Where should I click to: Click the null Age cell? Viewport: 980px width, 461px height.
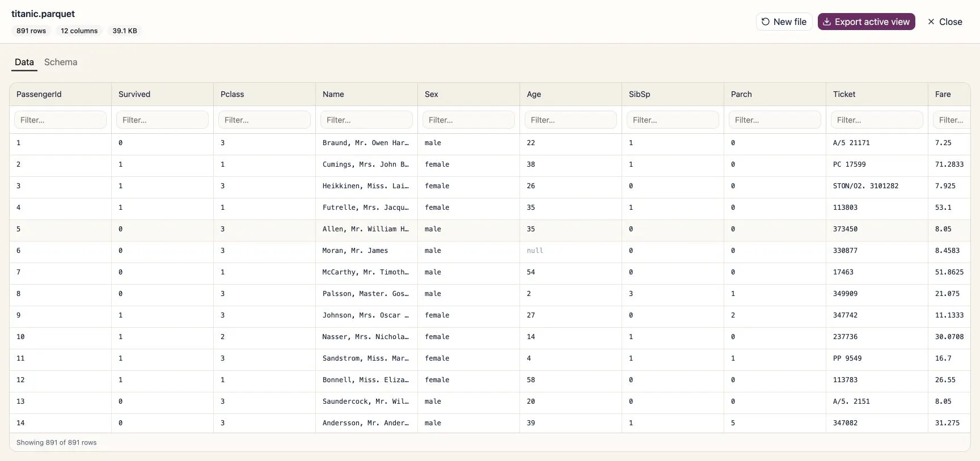pos(571,251)
